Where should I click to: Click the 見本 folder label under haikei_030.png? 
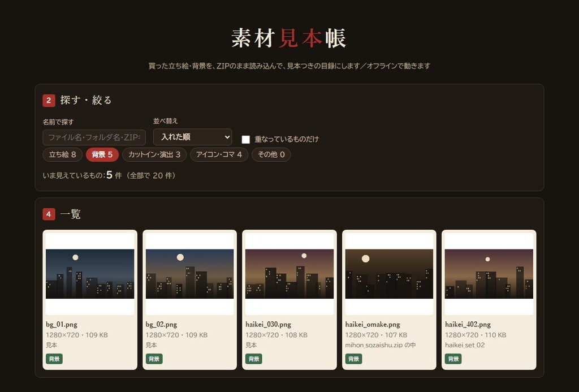(x=250, y=345)
